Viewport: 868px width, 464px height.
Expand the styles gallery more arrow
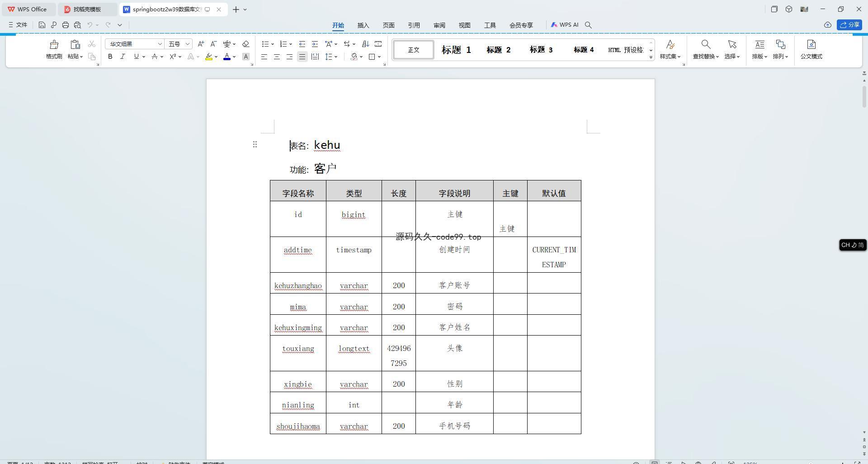click(x=651, y=57)
